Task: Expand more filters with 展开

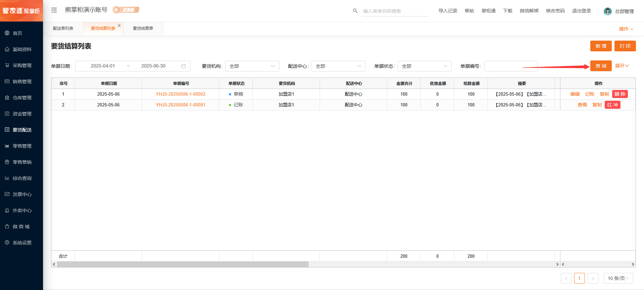Action: 622,66
